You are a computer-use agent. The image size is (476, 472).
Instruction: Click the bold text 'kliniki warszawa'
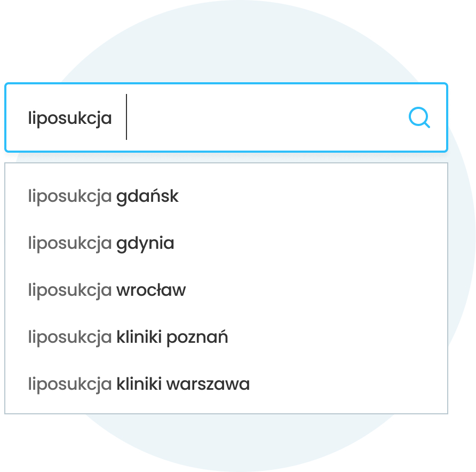click(183, 384)
